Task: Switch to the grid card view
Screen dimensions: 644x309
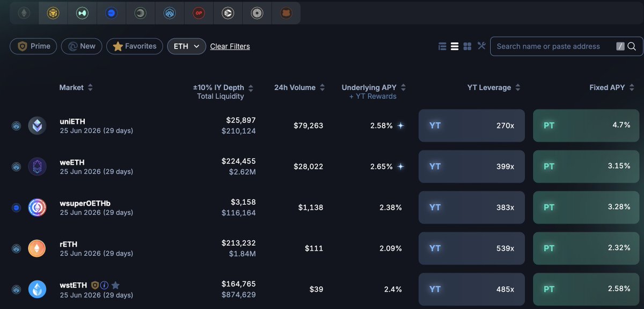Action: pyautogui.click(x=467, y=46)
